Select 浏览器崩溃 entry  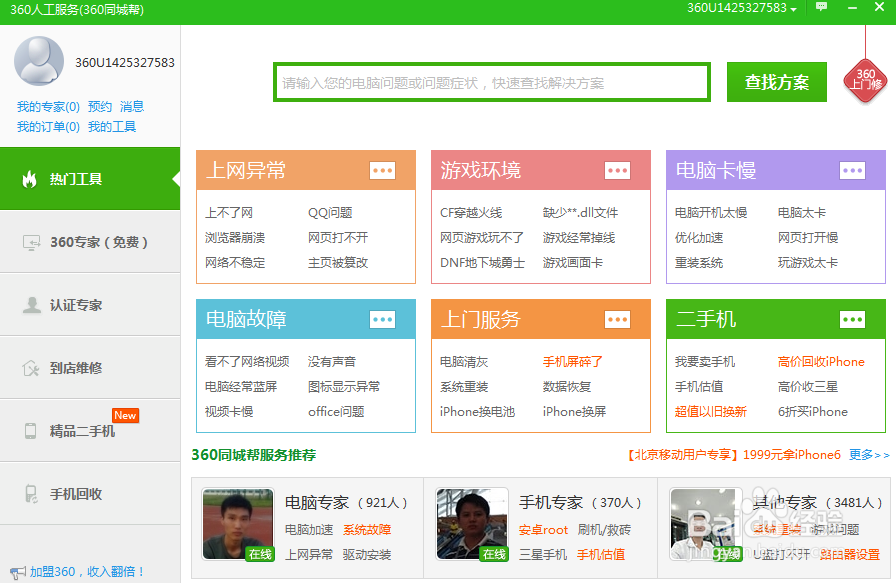tap(235, 238)
